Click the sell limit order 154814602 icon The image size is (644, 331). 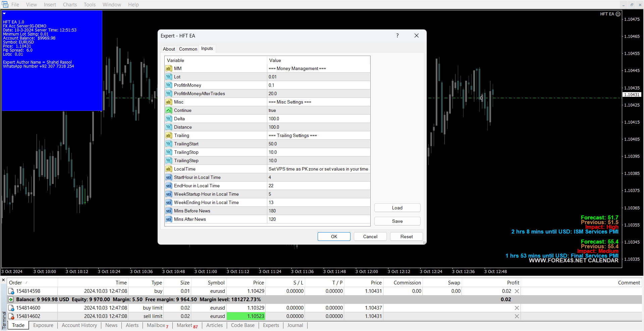pos(11,317)
